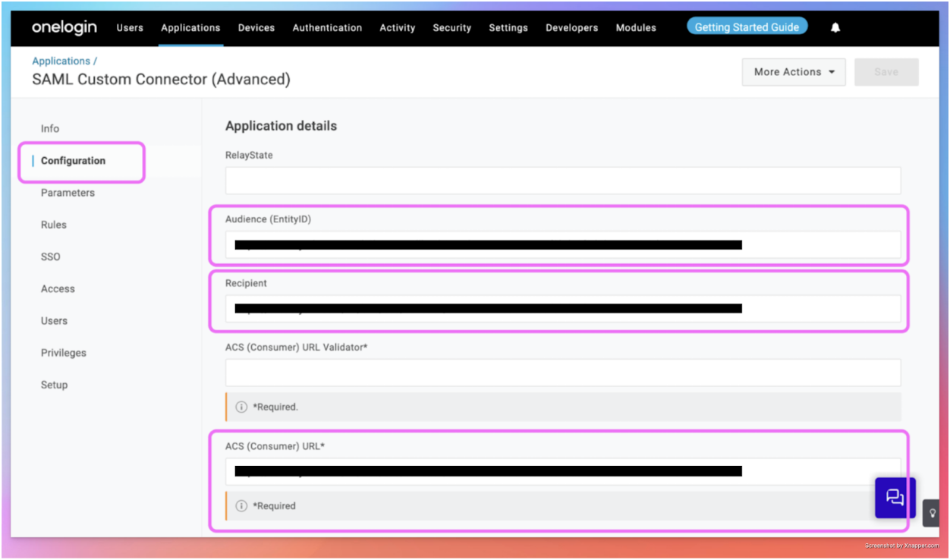
Task: Select the SSO sidebar tab
Action: (x=50, y=256)
